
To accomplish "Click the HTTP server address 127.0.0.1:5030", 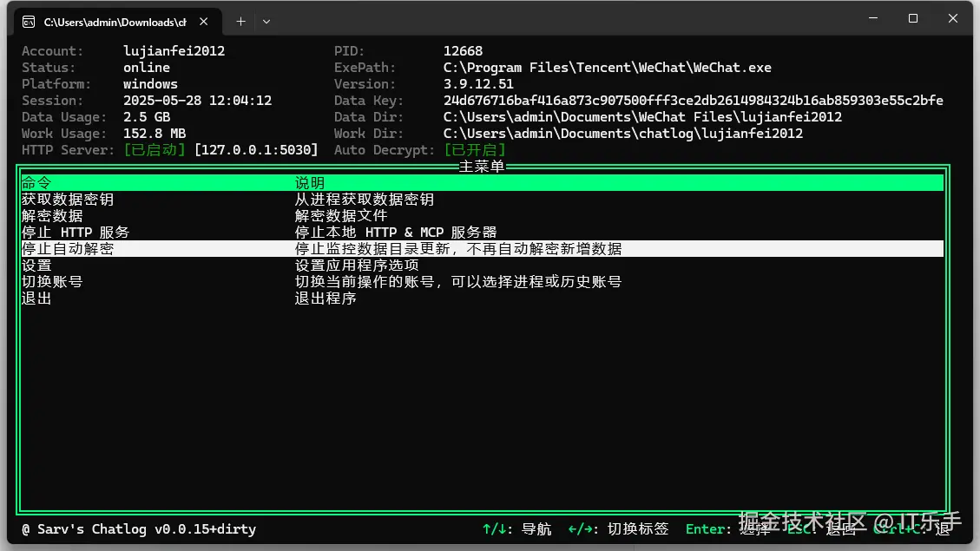I will [256, 150].
